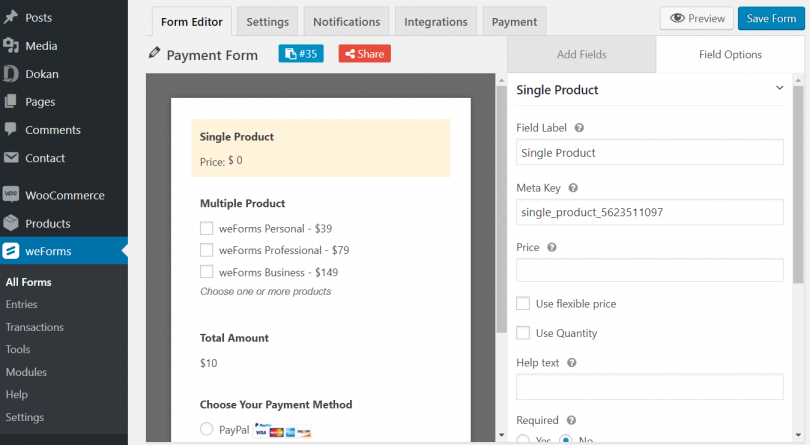The height and width of the screenshot is (445, 810).
Task: Click the pencil icon beside Payment Form
Action: click(x=154, y=53)
